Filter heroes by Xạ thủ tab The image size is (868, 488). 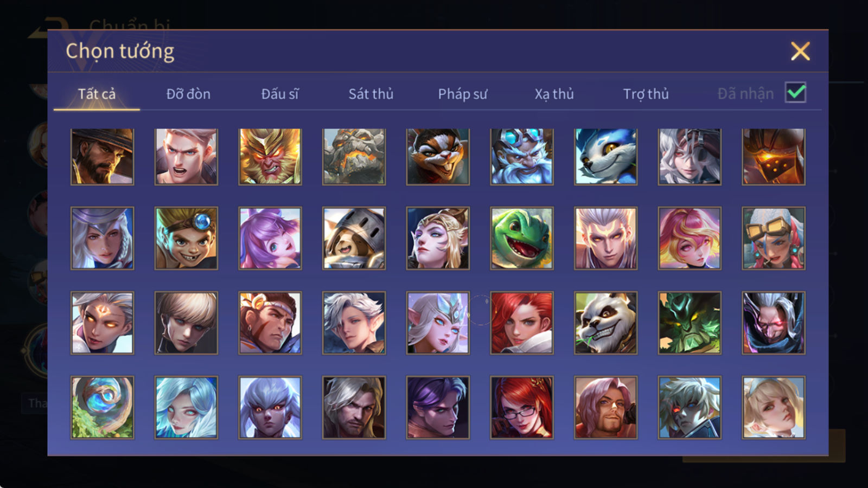(x=554, y=94)
